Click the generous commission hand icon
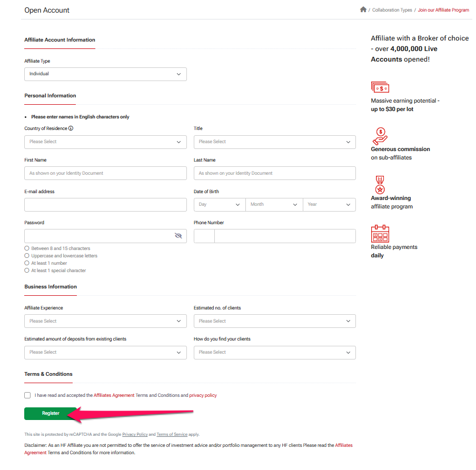The image size is (476, 470). pos(380,135)
